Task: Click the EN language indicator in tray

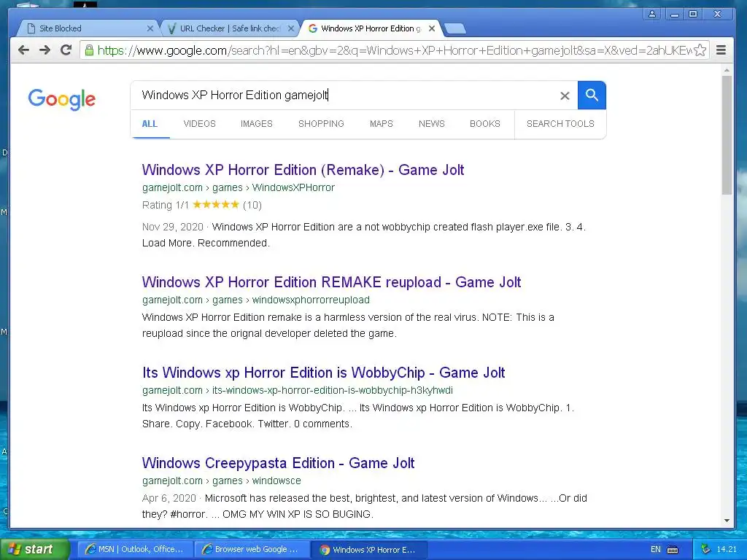Action: (656, 550)
